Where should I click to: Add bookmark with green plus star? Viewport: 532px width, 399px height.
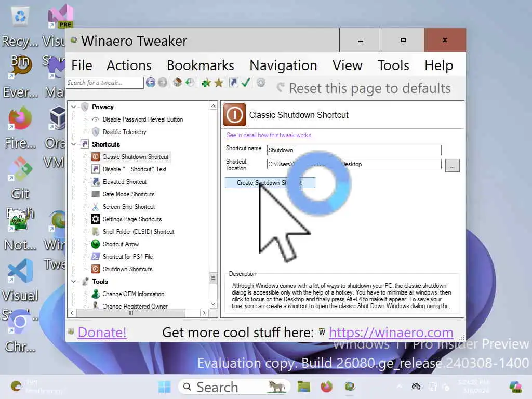click(x=206, y=83)
